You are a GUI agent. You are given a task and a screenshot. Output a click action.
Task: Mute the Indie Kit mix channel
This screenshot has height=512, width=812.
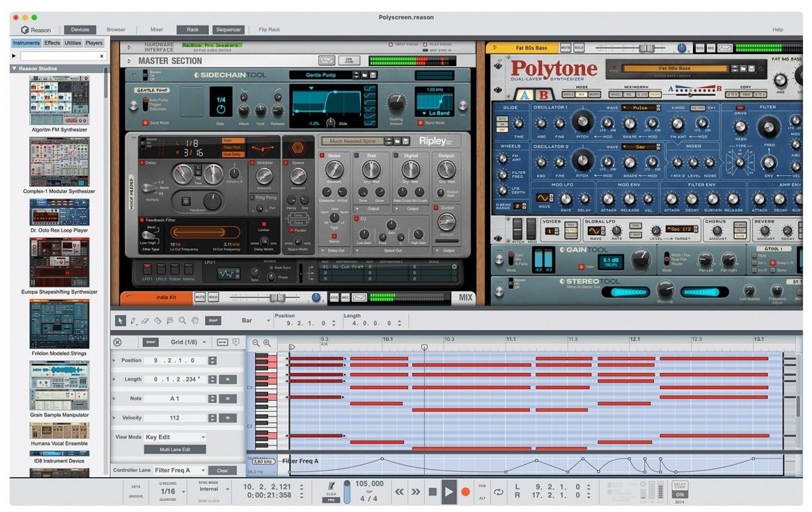[x=200, y=297]
